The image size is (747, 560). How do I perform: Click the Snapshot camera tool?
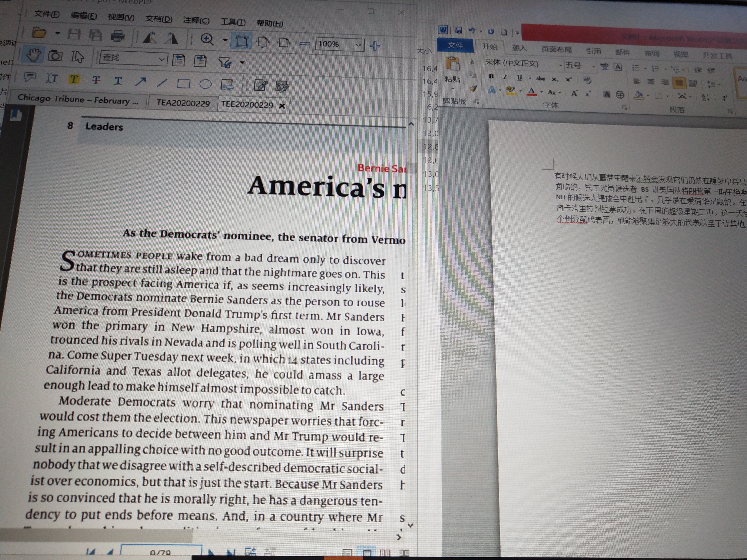click(55, 56)
